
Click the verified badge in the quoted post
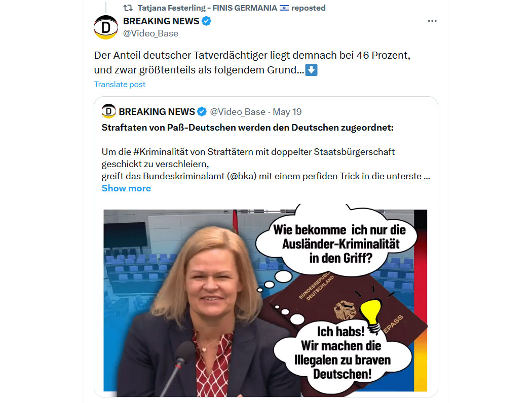pos(202,111)
